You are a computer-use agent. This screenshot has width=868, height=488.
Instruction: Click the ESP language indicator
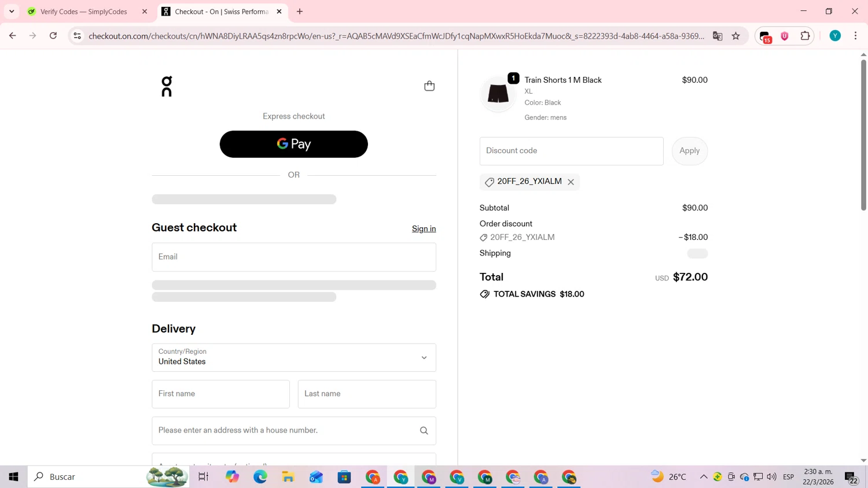click(788, 477)
